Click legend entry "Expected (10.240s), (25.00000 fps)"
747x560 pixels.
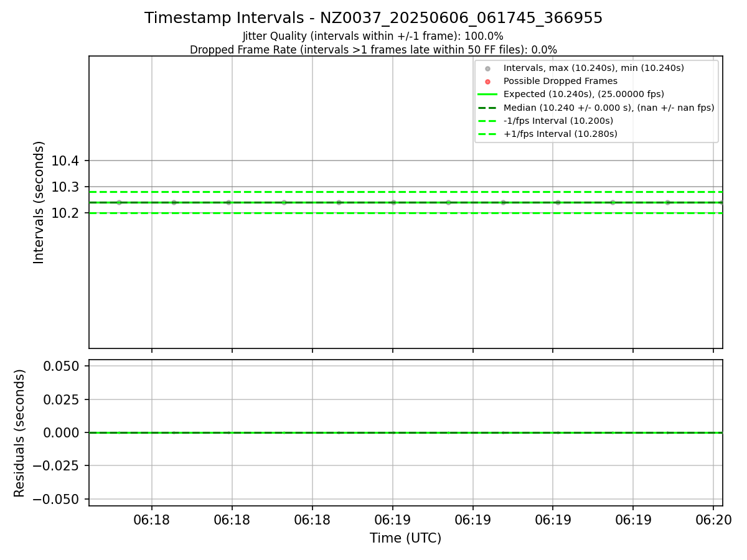coord(583,94)
